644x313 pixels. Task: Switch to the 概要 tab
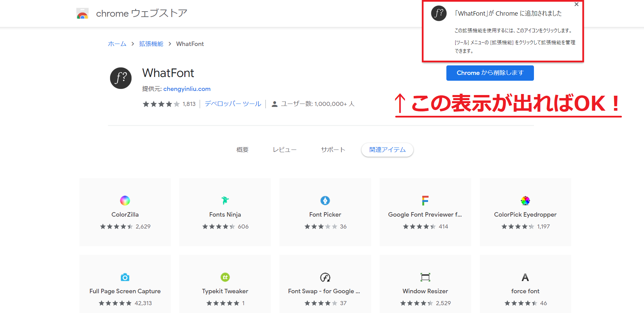click(x=242, y=150)
